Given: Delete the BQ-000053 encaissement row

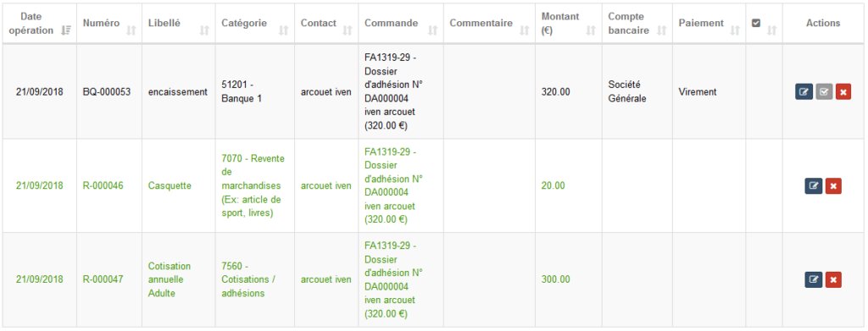Looking at the screenshot, I should (x=843, y=91).
